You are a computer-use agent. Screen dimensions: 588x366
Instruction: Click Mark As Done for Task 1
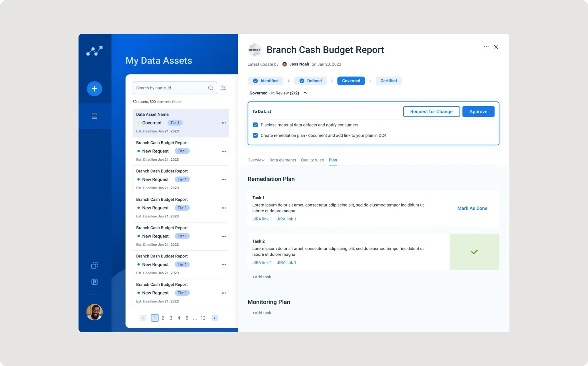(x=472, y=208)
